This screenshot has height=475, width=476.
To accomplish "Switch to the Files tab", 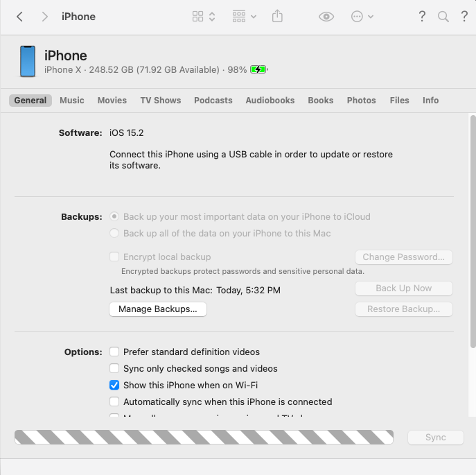I will click(400, 101).
